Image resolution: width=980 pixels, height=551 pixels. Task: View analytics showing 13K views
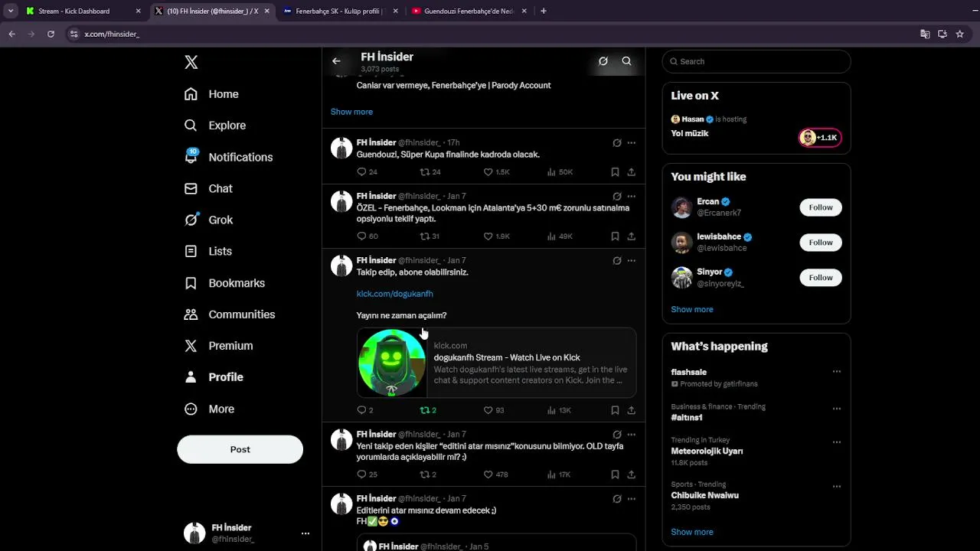[x=560, y=410]
